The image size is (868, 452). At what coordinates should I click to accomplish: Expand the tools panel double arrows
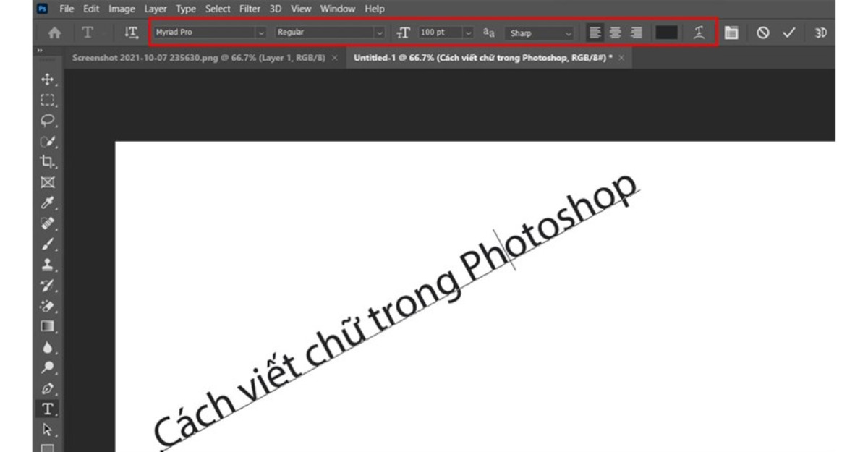pyautogui.click(x=41, y=50)
